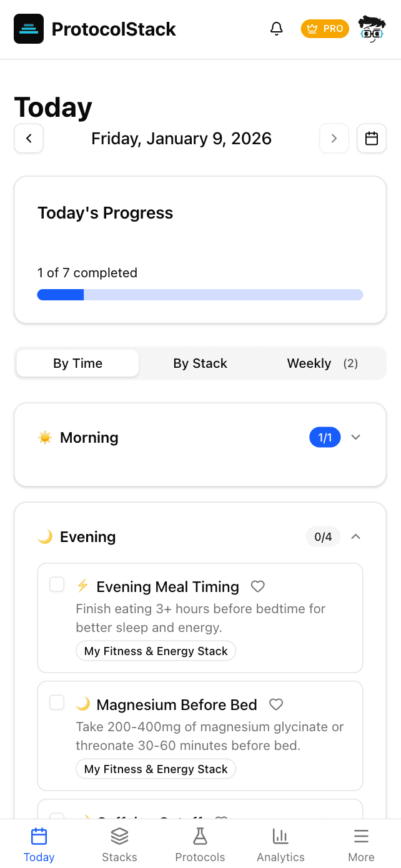Navigate to the next day with right chevron
This screenshot has height=868, width=401.
334,138
